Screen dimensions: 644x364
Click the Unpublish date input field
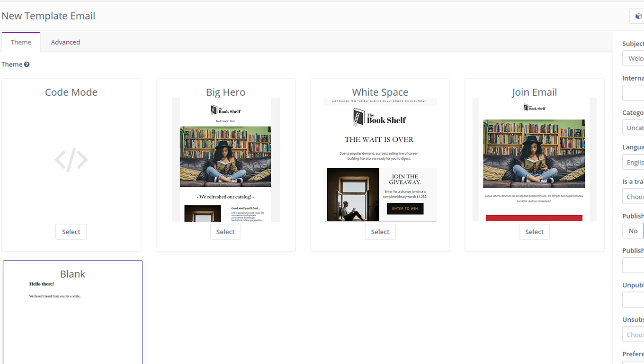pos(633,300)
